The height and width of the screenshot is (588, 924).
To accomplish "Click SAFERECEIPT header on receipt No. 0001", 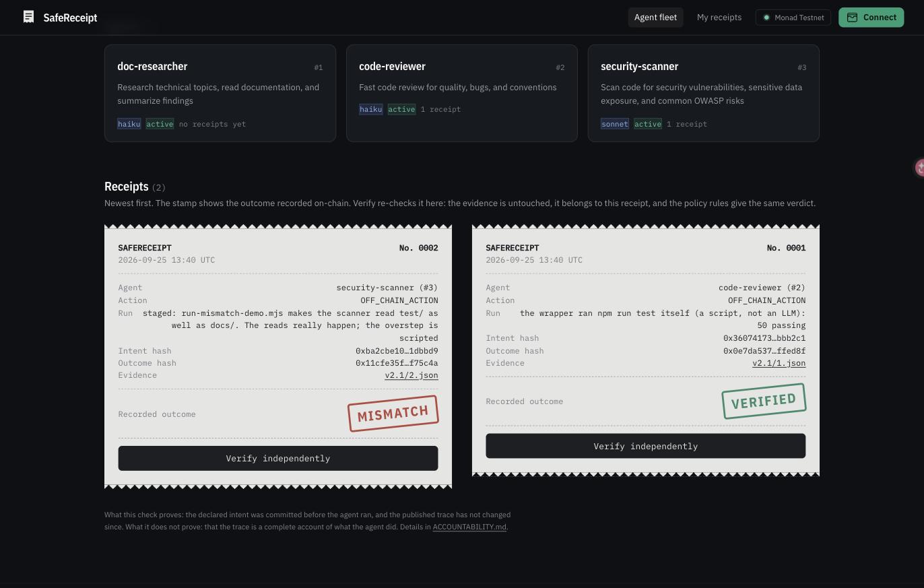I will tap(513, 248).
